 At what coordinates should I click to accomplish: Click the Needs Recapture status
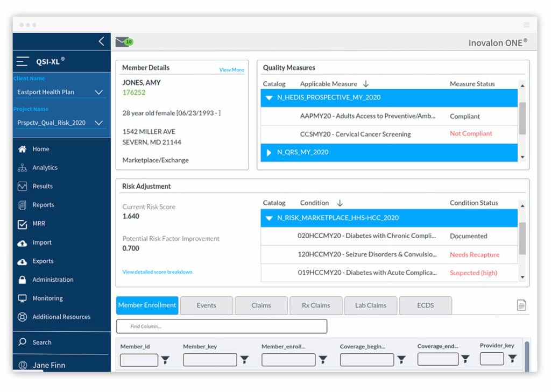(475, 255)
